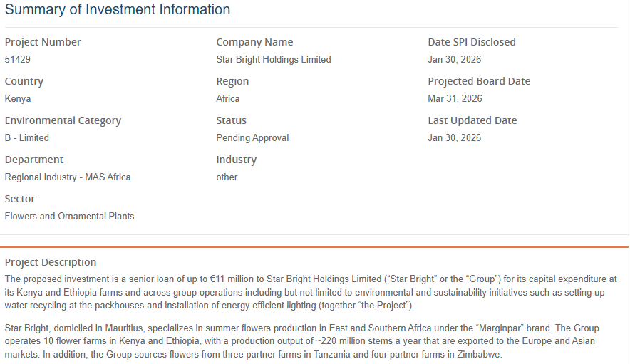Select the project number 51429
The image size is (630, 364).
point(18,60)
